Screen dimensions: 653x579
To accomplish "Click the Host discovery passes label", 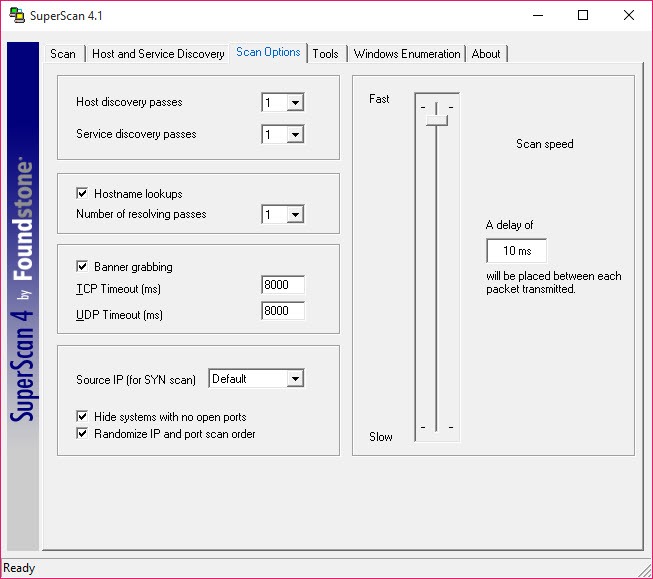I will pos(129,102).
